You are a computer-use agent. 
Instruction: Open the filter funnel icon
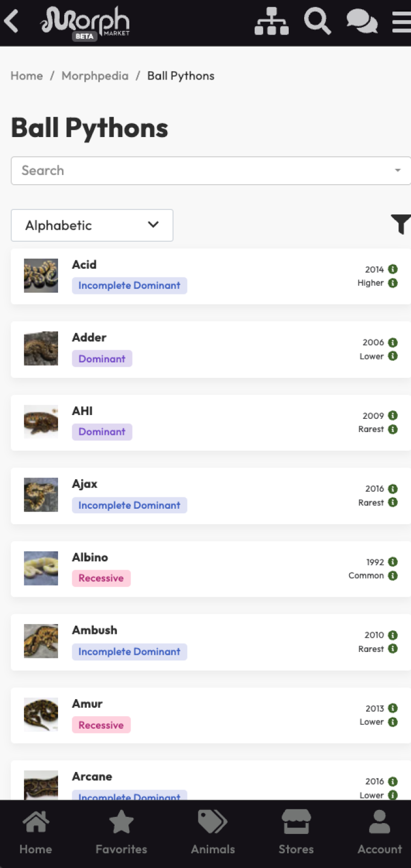coord(401,224)
